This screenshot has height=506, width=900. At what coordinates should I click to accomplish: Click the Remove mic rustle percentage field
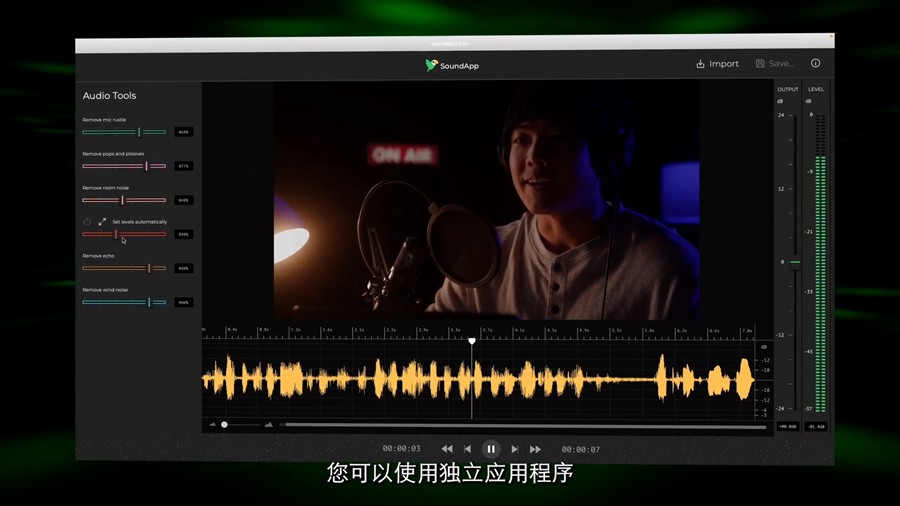pyautogui.click(x=184, y=132)
